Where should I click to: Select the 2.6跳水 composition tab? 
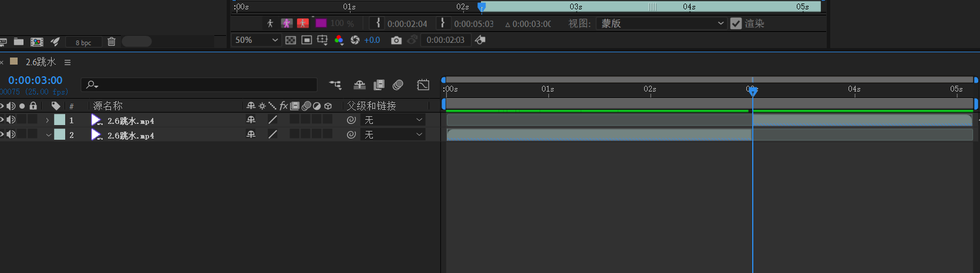click(41, 62)
